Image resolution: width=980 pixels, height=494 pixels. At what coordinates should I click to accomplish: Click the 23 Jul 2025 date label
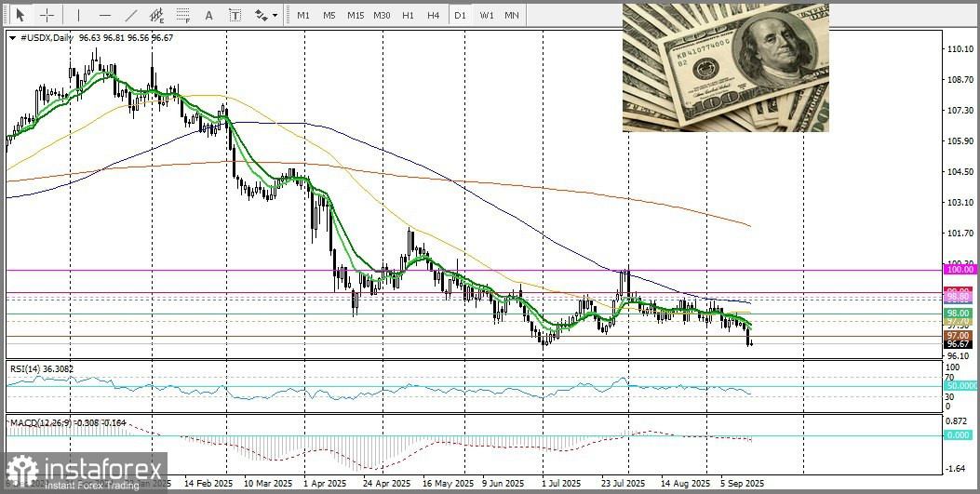(x=624, y=484)
